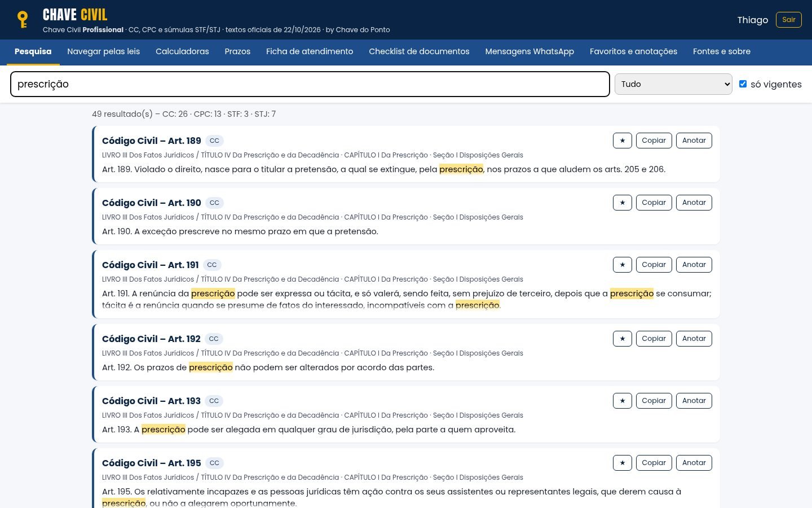Go to the Prazos tab
Screen dimensions: 812x508
tap(237, 51)
